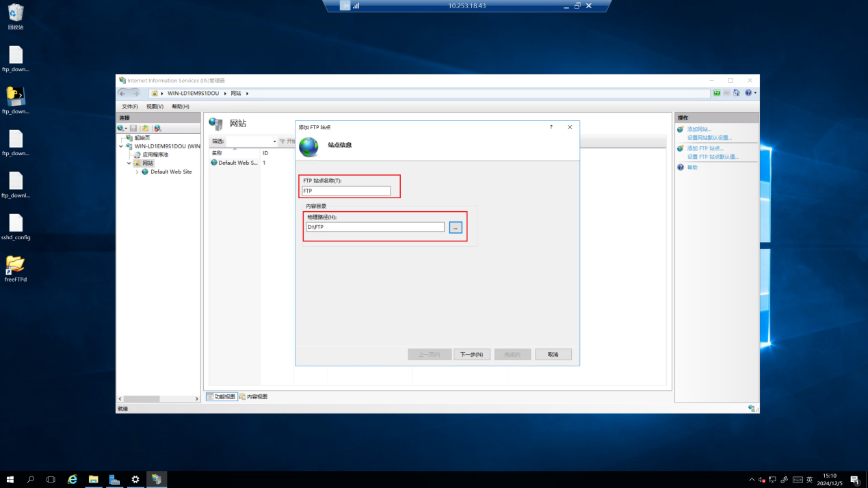Click the Connections pane horizontal scrollbar
The width and height of the screenshot is (868, 488).
(x=158, y=398)
